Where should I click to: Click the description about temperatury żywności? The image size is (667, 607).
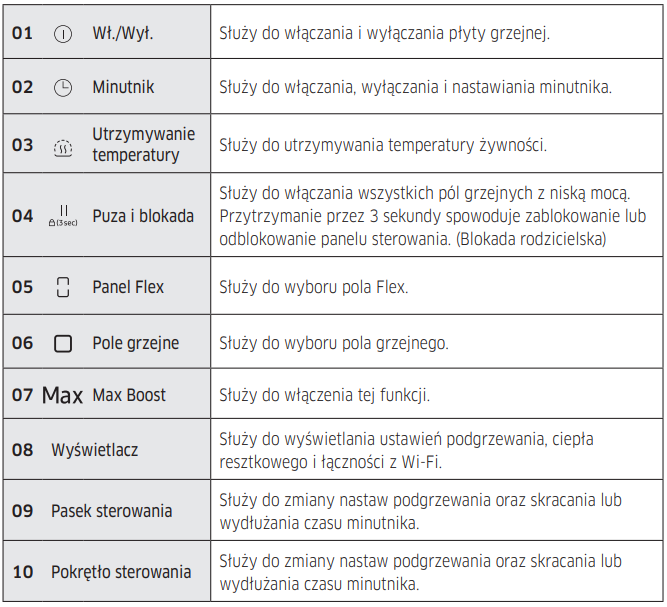coord(382,145)
